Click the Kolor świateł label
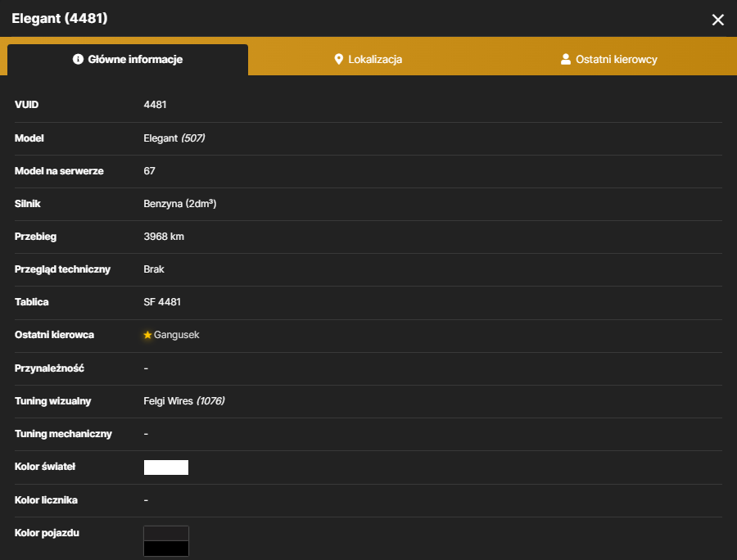This screenshot has height=560, width=737. 45,467
